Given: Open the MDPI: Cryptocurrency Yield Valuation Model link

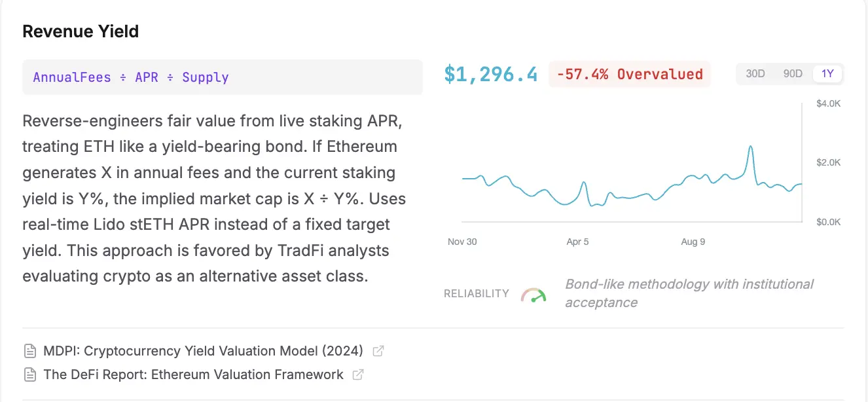Looking at the screenshot, I should click(202, 351).
